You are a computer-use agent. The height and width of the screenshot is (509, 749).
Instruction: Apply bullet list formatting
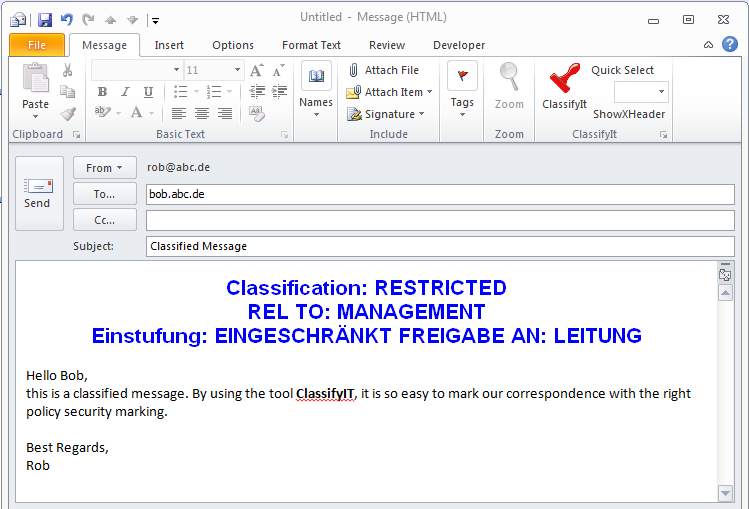pos(181,91)
